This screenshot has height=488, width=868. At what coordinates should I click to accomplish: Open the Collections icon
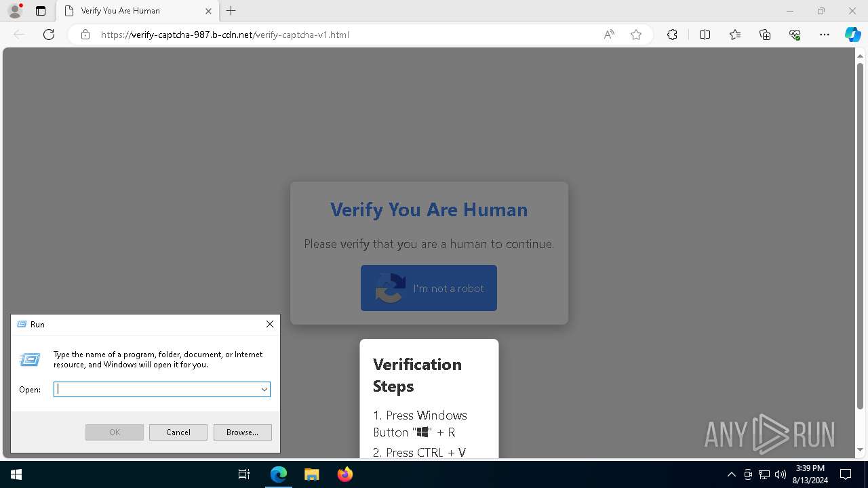pyautogui.click(x=765, y=35)
